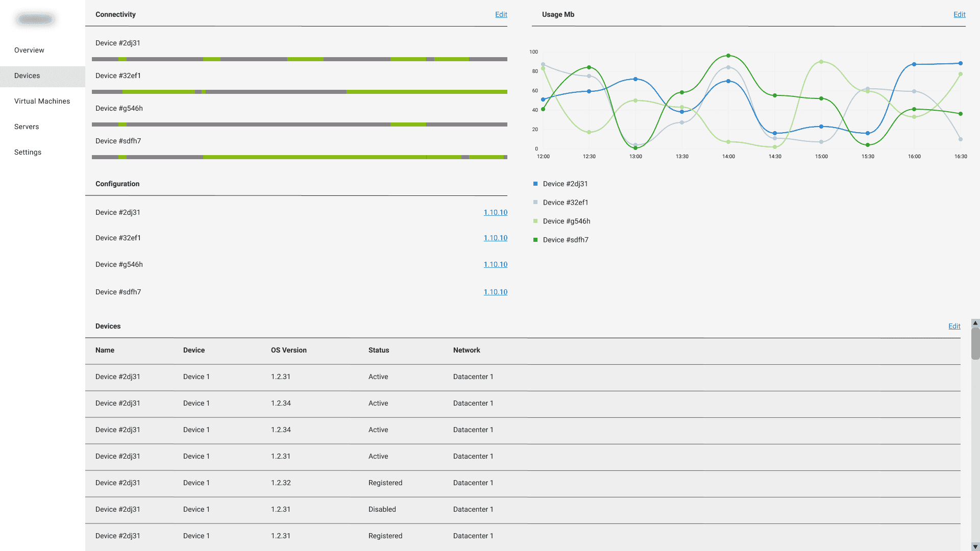Click the 15:00 light green peak point
Screen dimensions: 980x551
tap(821, 62)
